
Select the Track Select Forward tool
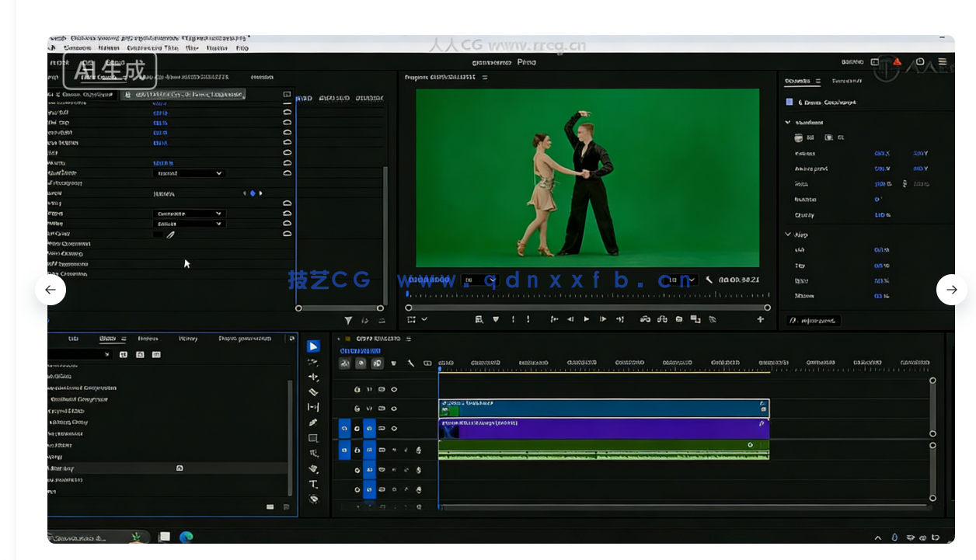(x=313, y=362)
